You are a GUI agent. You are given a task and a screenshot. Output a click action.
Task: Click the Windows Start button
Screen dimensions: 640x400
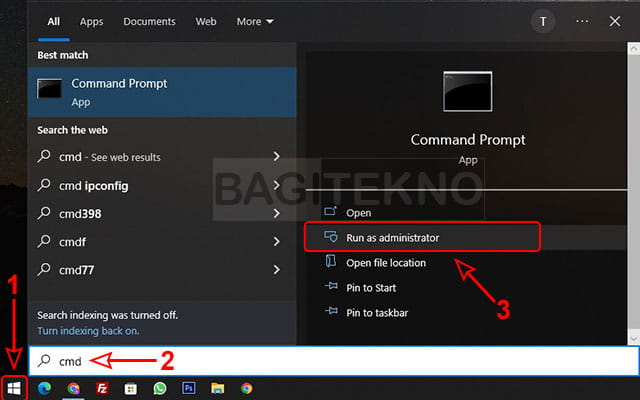click(x=13, y=388)
